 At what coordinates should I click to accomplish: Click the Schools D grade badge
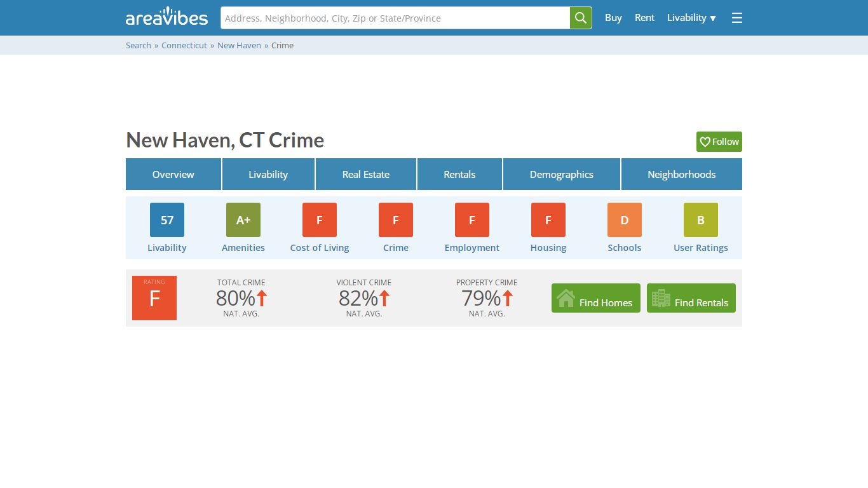(625, 220)
